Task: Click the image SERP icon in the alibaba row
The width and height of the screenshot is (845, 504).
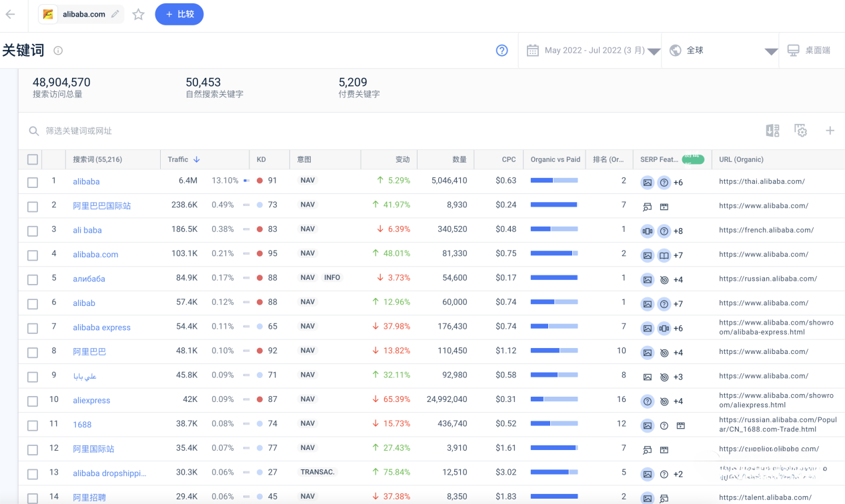Action: 647,182
